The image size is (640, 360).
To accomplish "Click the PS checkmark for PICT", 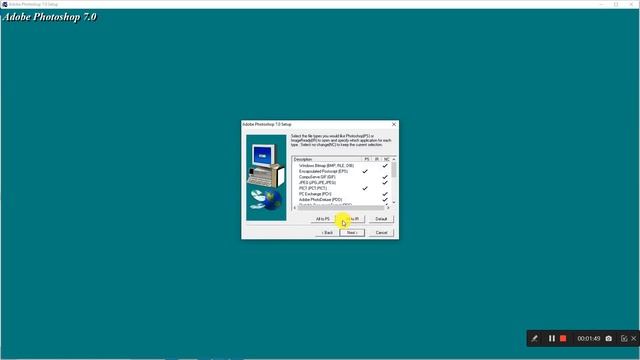I will click(x=365, y=189).
